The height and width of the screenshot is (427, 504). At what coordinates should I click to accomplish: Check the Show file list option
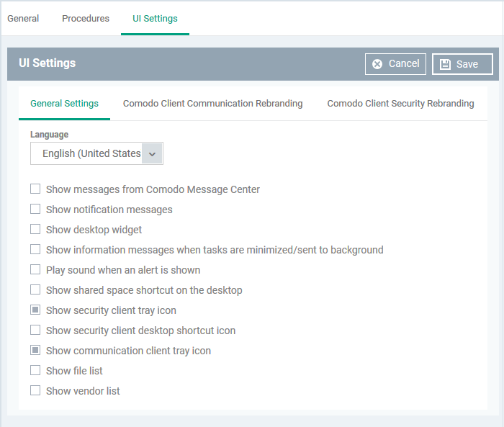tap(35, 370)
